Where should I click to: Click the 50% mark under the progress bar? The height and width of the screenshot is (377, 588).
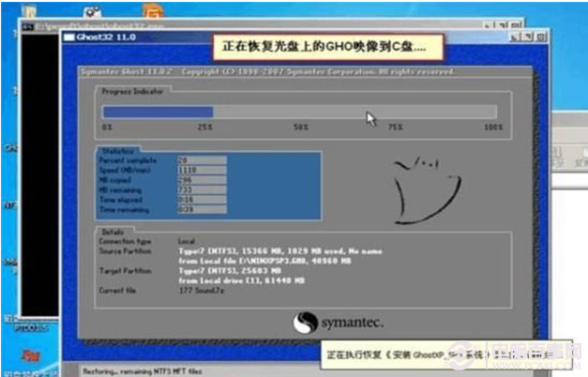(x=301, y=128)
